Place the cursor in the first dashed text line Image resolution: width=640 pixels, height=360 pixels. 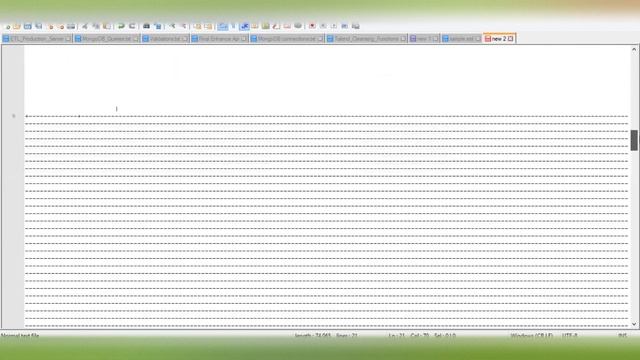coord(327,116)
